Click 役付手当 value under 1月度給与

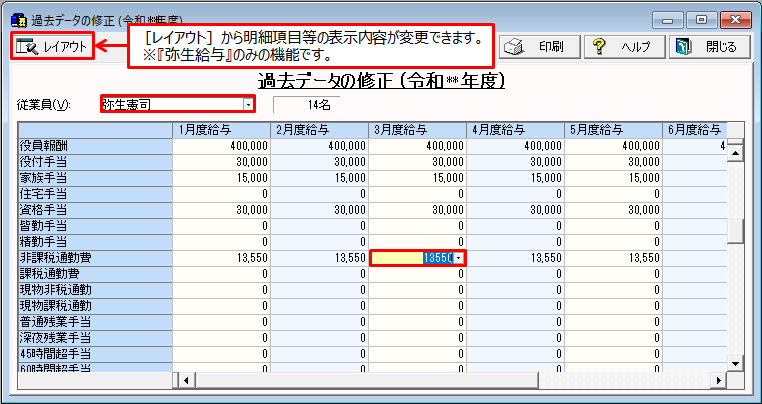pyautogui.click(x=222, y=161)
